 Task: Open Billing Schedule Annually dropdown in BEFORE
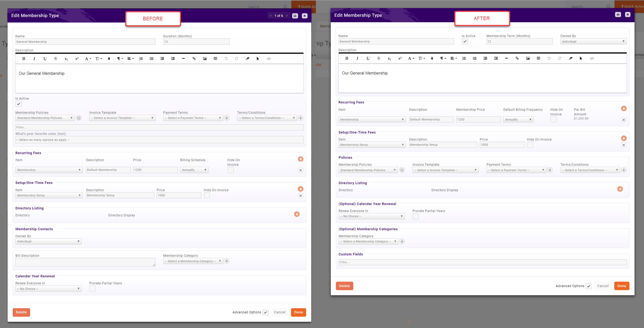click(x=194, y=170)
